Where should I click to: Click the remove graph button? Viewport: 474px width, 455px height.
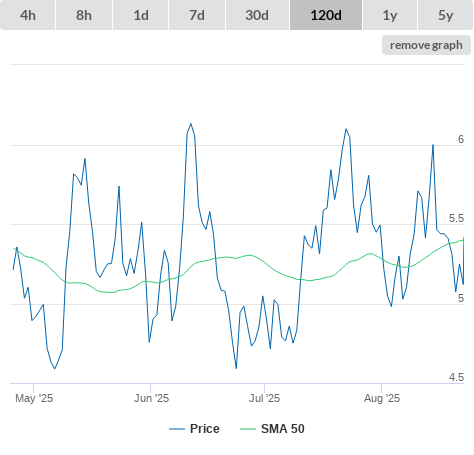coord(426,45)
